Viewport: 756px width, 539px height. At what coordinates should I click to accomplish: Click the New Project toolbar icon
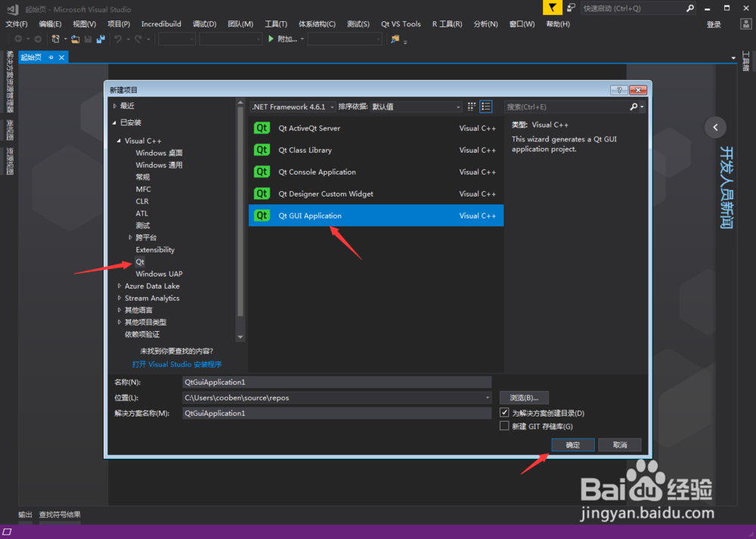pyautogui.click(x=56, y=39)
